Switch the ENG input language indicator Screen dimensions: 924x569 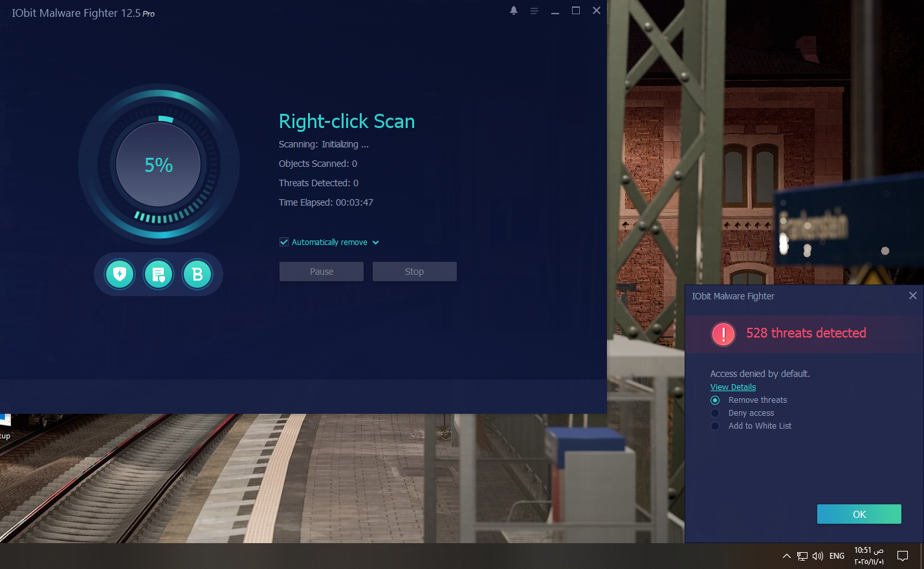point(837,556)
